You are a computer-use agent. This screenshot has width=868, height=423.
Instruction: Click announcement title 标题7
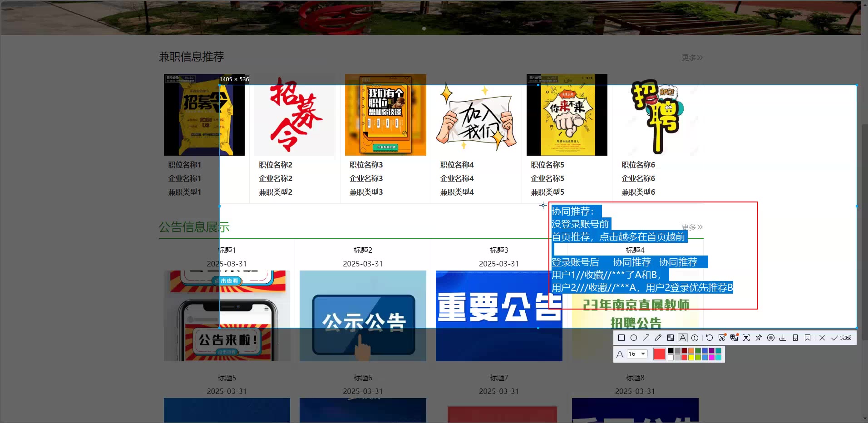499,378
